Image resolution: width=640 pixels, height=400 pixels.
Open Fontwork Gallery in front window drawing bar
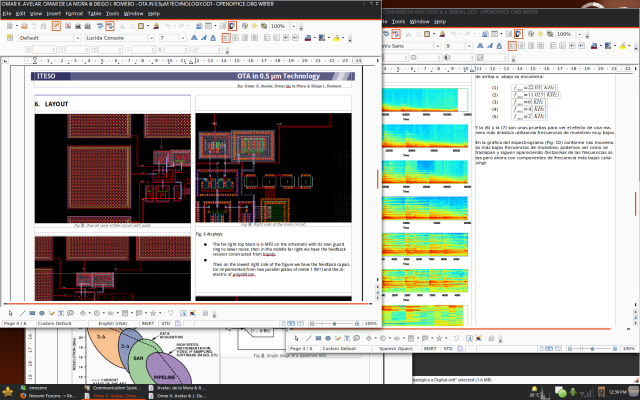click(183, 313)
